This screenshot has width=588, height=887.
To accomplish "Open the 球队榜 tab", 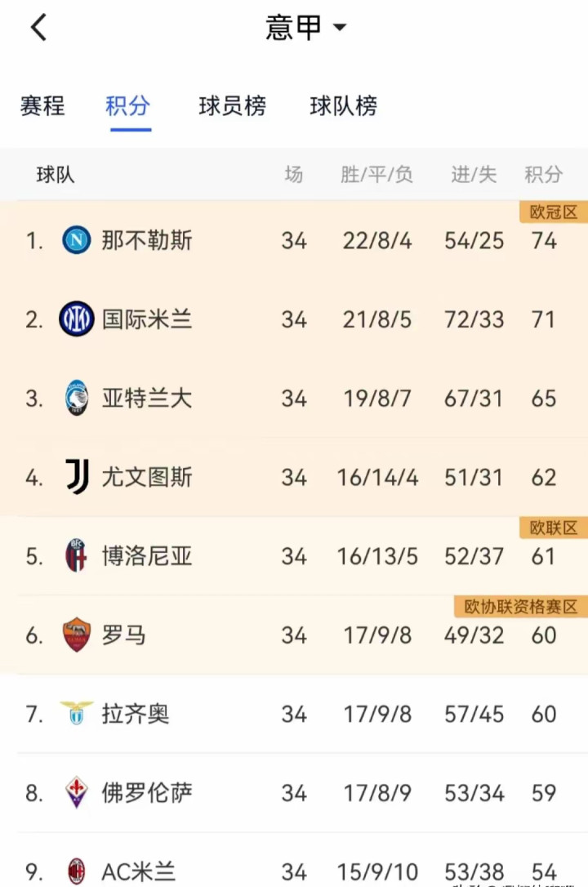I will [343, 106].
